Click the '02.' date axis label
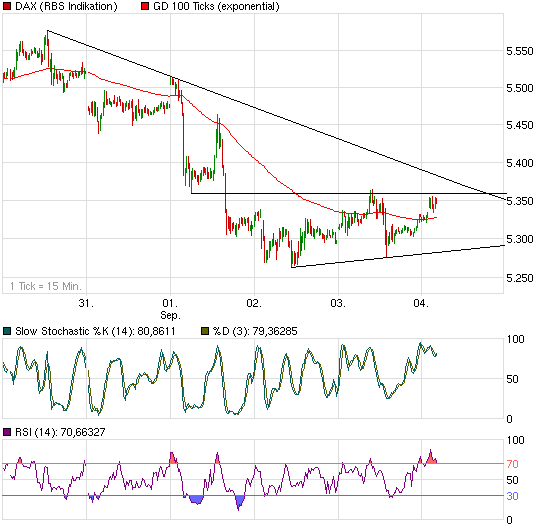Viewport: 545px width, 528px height. point(254,303)
